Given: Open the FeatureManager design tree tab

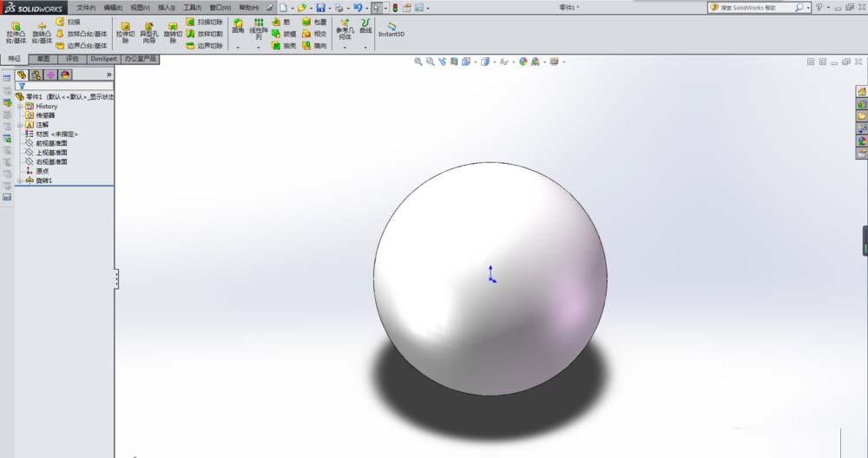Looking at the screenshot, I should point(22,75).
